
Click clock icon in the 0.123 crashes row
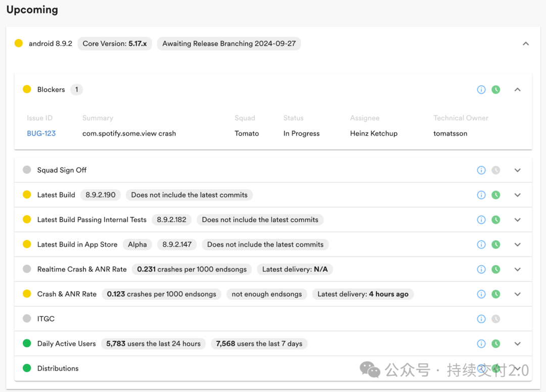click(x=496, y=295)
